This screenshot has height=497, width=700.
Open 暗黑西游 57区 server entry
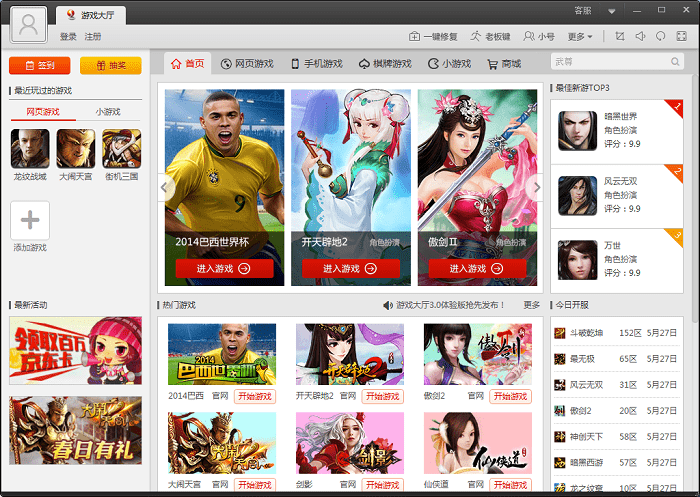coord(616,463)
